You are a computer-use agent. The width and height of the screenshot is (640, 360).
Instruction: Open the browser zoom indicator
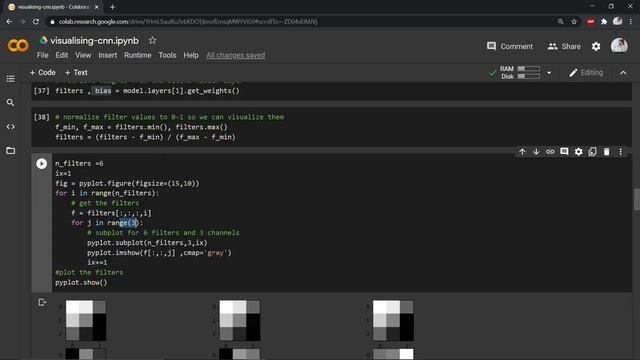click(560, 21)
